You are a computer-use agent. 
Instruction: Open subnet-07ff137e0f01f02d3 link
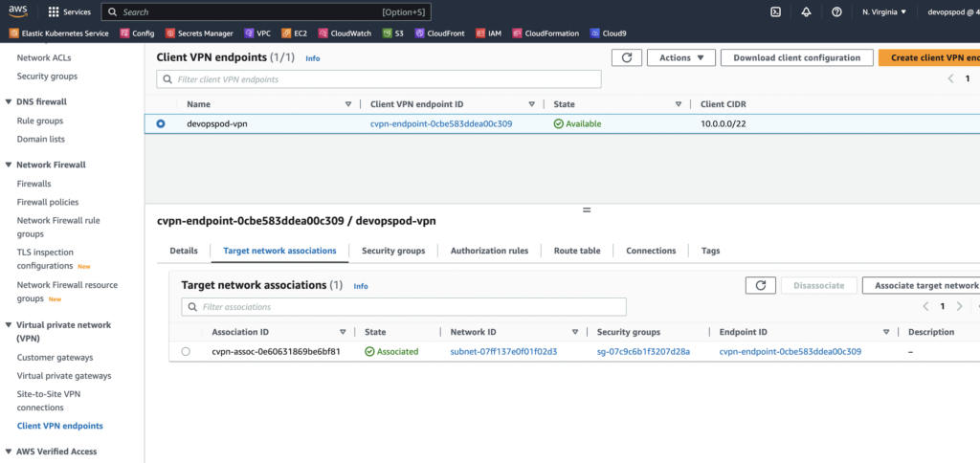pyautogui.click(x=503, y=352)
